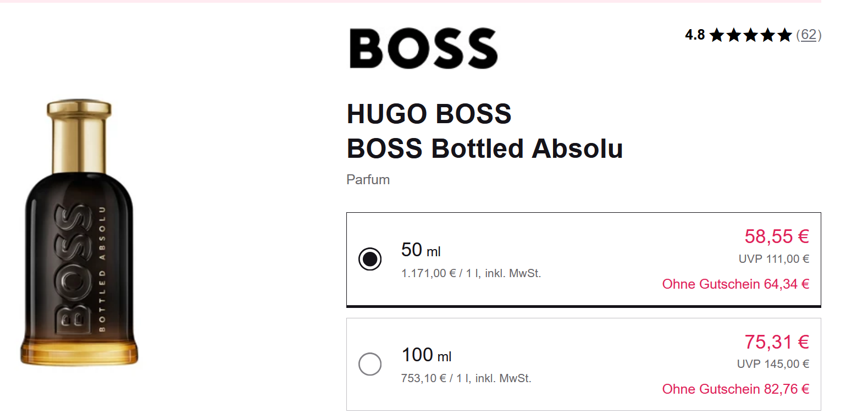This screenshot has height=419, width=868.
Task: Click the UVP 145,00 € label
Action: pos(772,364)
